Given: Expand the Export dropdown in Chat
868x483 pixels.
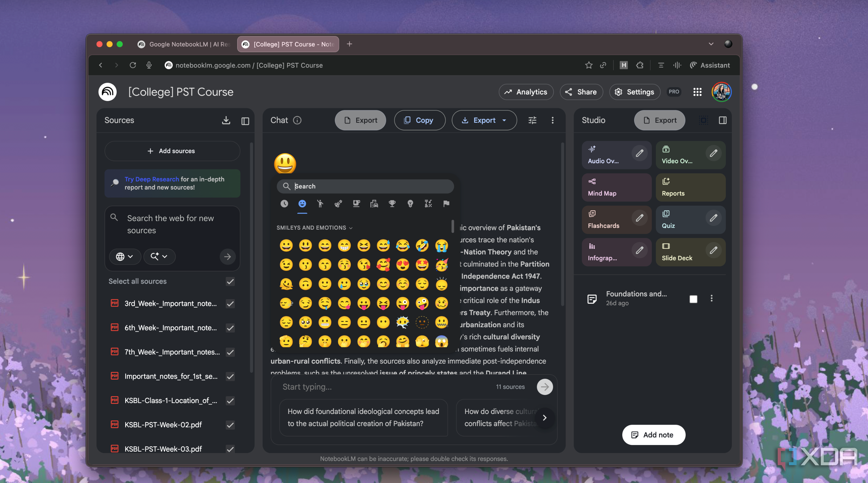Looking at the screenshot, I should [484, 120].
